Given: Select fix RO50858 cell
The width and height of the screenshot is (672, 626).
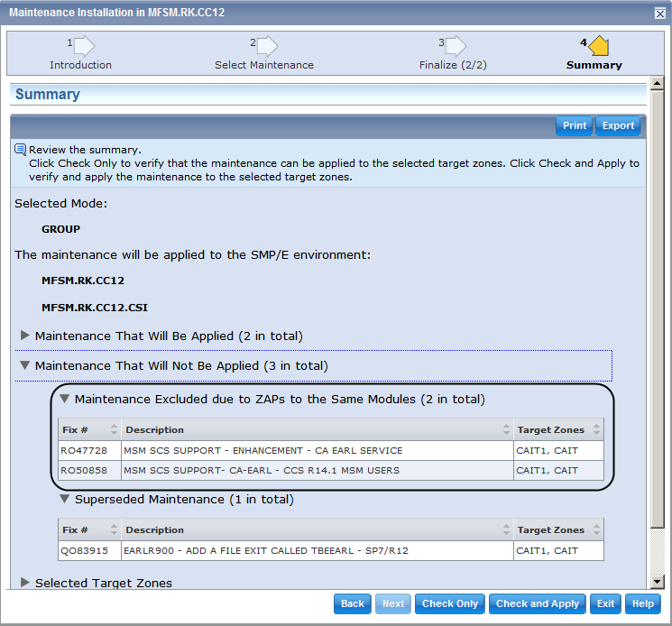Looking at the screenshot, I should (89, 471).
